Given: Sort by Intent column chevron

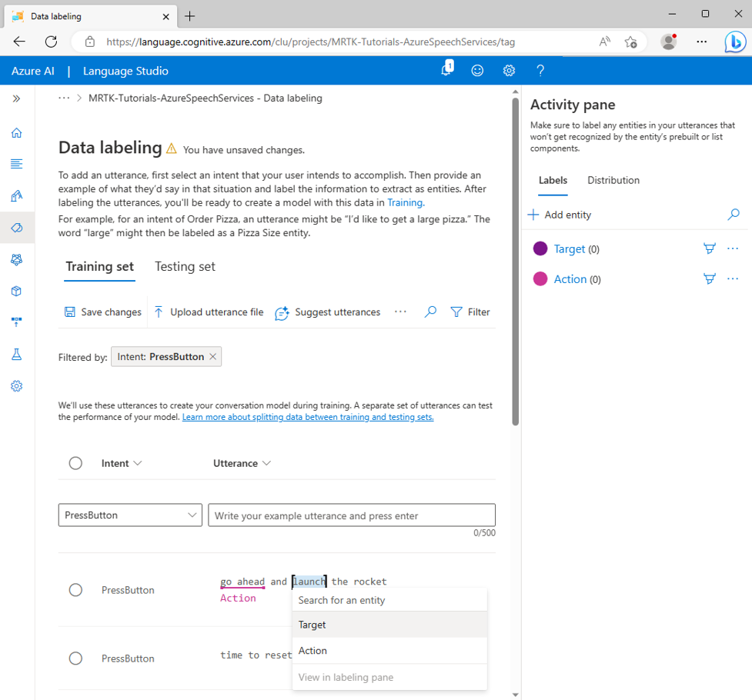Looking at the screenshot, I should click(138, 463).
